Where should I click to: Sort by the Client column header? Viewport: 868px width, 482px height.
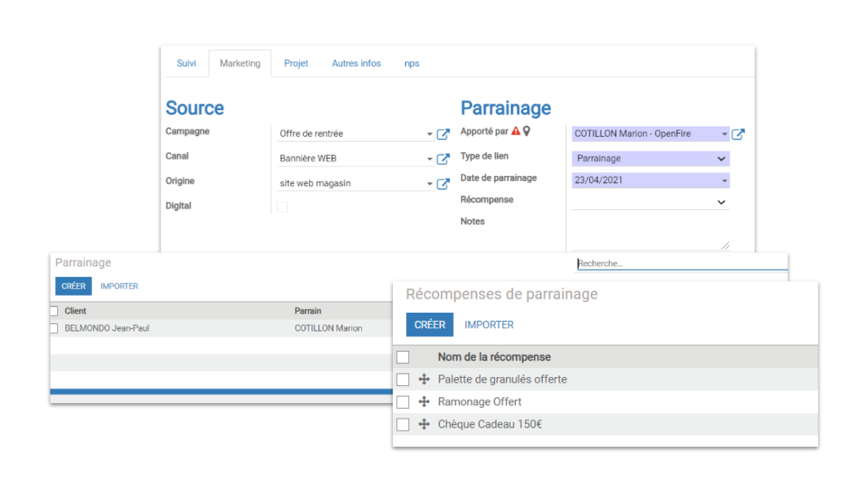[x=75, y=311]
